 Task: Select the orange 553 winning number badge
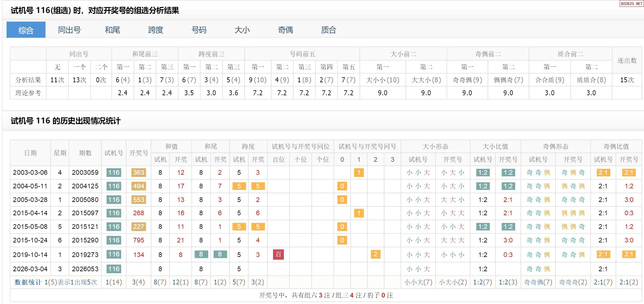tap(138, 200)
